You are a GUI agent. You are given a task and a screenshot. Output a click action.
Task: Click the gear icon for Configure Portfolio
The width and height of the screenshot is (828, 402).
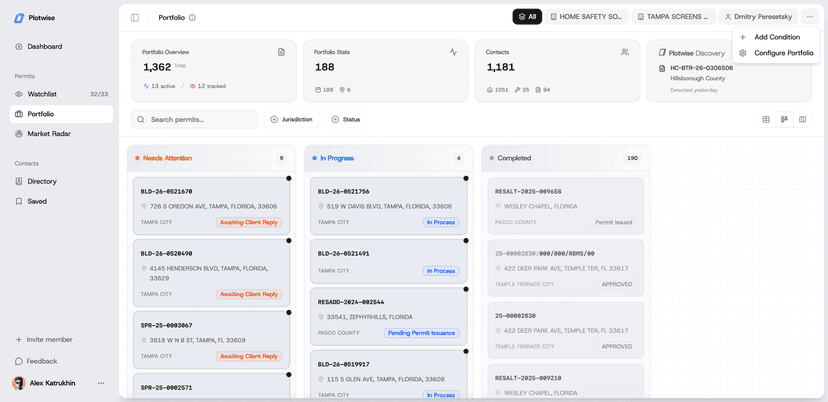coord(742,53)
